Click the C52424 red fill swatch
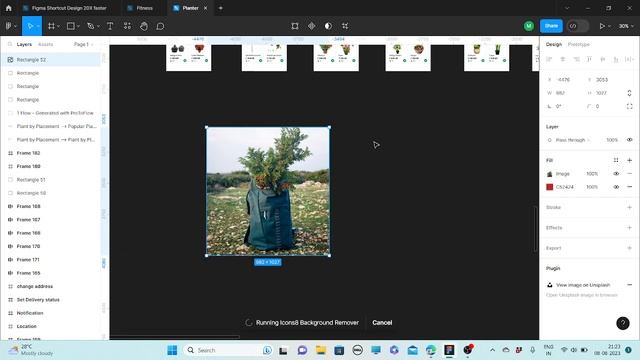 tap(549, 187)
